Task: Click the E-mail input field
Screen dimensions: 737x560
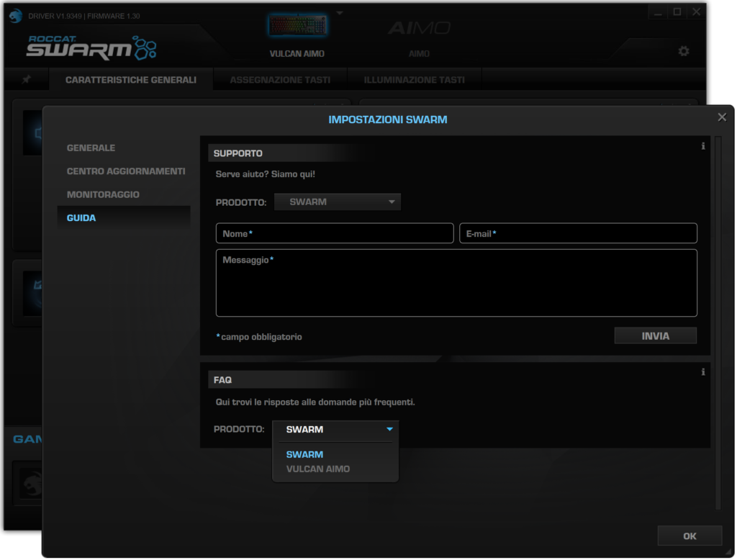Action: (x=578, y=233)
